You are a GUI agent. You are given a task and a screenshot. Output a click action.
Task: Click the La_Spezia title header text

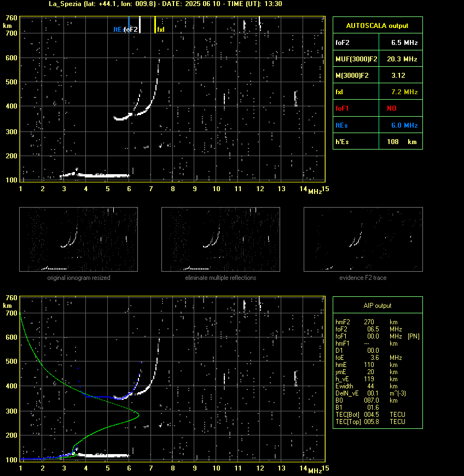[165, 4]
